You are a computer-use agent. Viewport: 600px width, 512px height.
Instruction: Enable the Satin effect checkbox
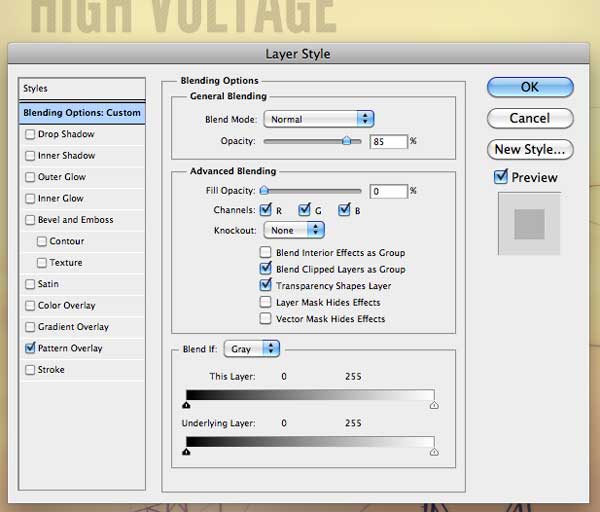pyautogui.click(x=30, y=284)
